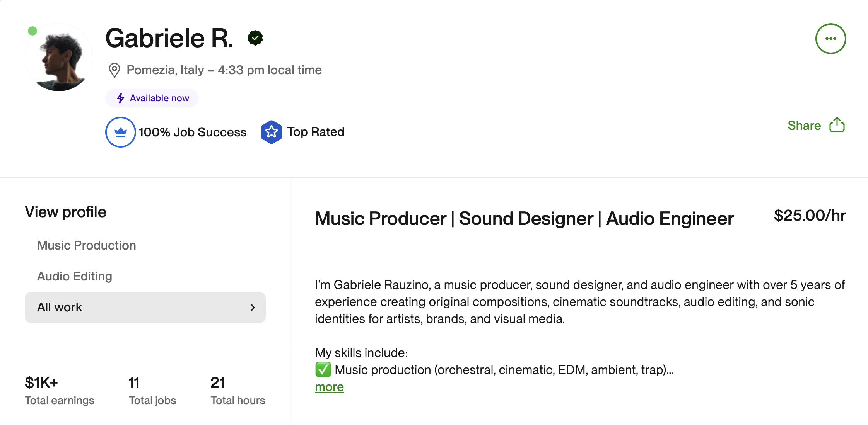868x425 pixels.
Task: Click the green online status dot
Action: point(32,31)
